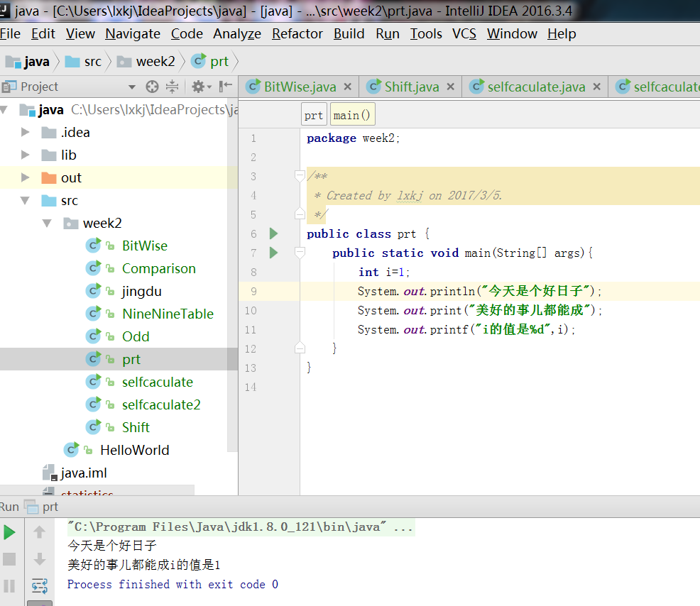Close the Shift.java tab
Screen dimensions: 700x606
tap(451, 87)
